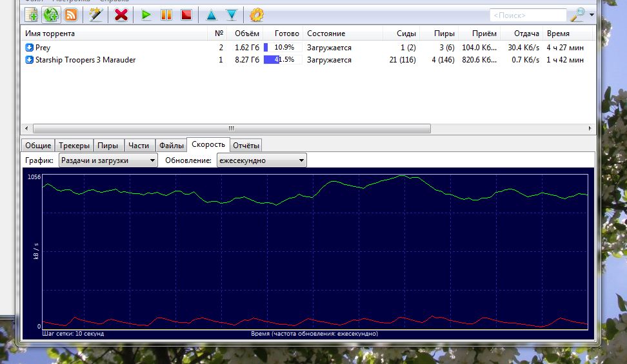The height and width of the screenshot is (364, 627).
Task: Open the График dropdown
Action: pos(108,160)
